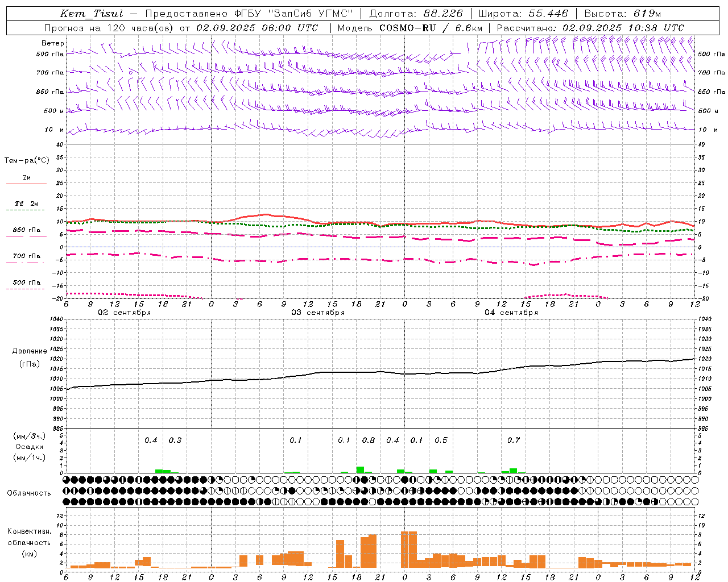Viewport: 728px width, 582px height.
Task: Click the Осадки precipitation label
Action: 30,447
